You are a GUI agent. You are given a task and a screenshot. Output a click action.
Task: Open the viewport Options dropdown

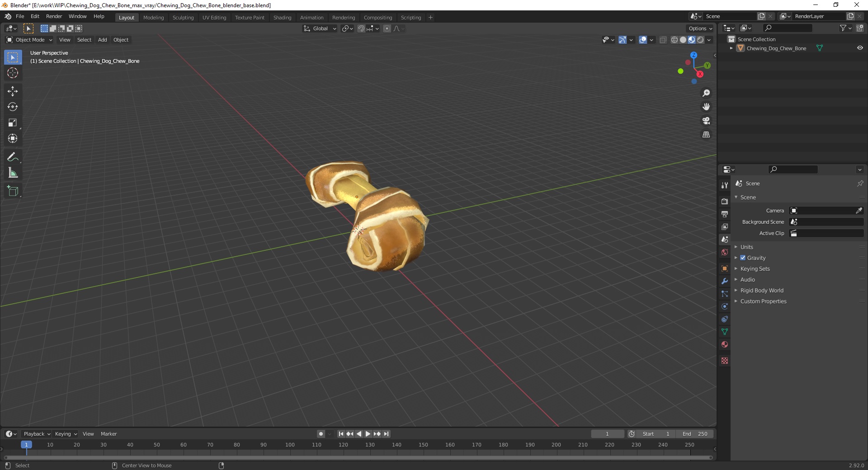700,28
